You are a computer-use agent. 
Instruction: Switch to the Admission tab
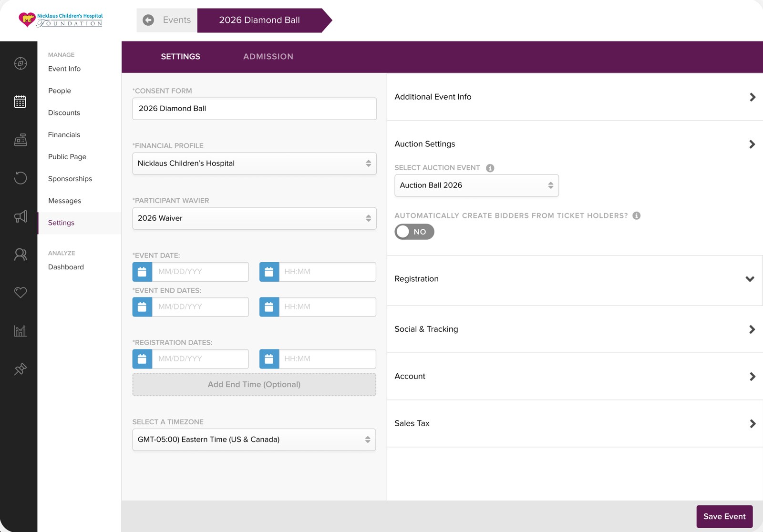(x=268, y=57)
